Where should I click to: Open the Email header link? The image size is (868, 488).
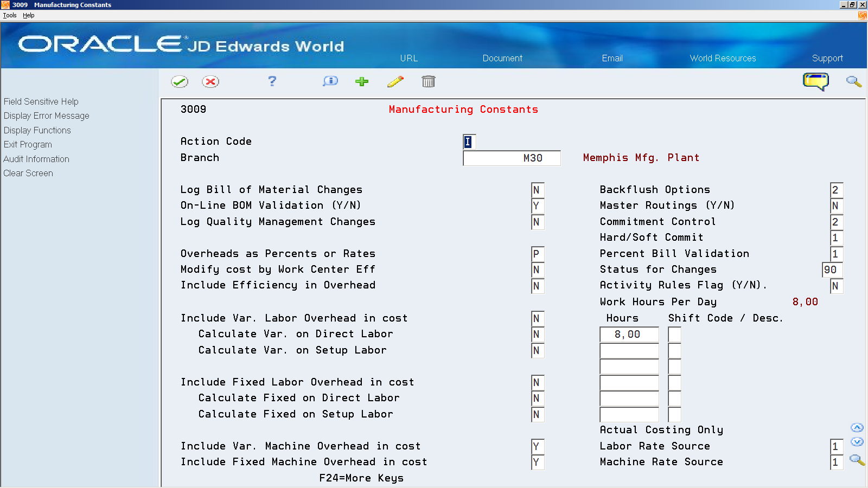(612, 58)
